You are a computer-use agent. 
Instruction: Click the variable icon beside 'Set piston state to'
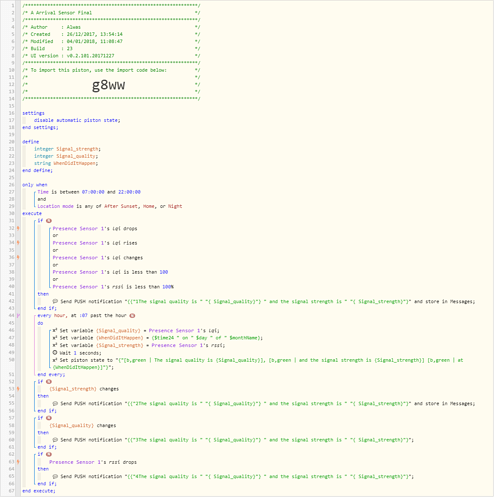[55, 360]
